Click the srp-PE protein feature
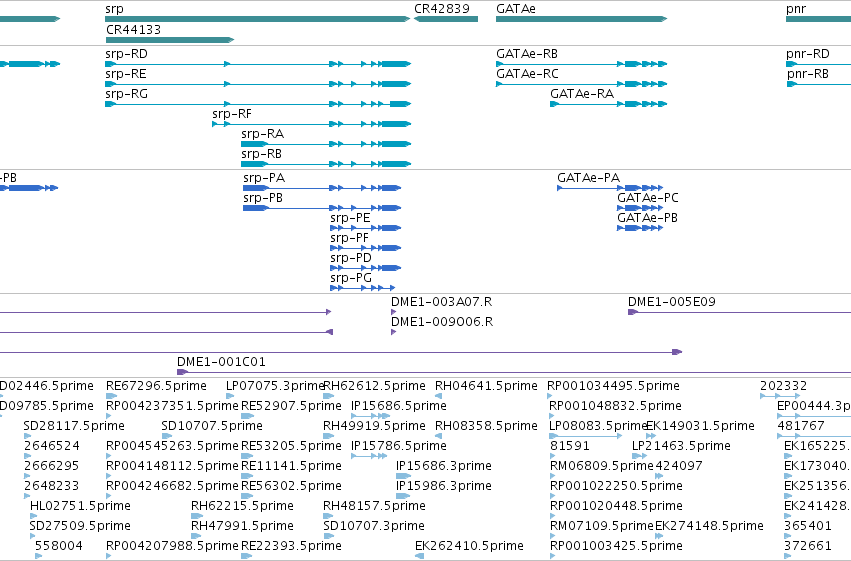Image resolution: width=851 pixels, height=561 pixels. click(365, 228)
